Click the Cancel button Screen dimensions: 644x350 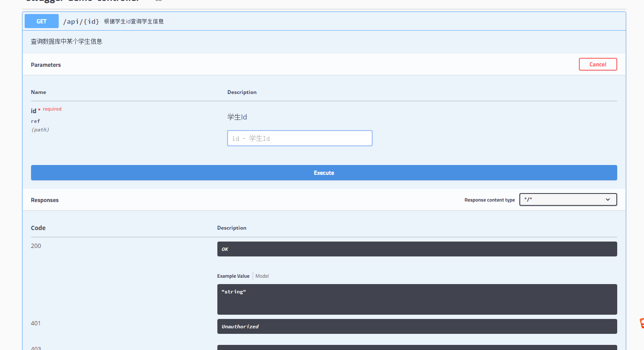click(598, 64)
